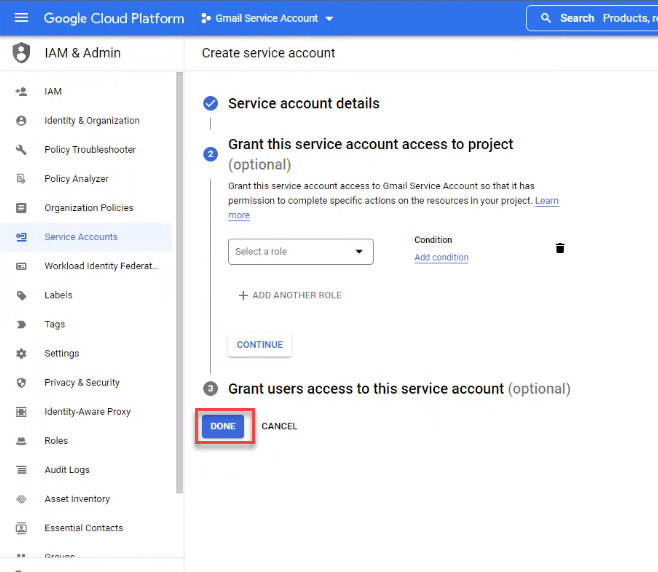Image resolution: width=658 pixels, height=572 pixels.
Task: Click the Settings gear icon
Action: tap(21, 353)
